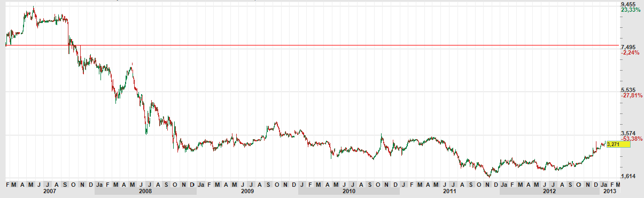The height and width of the screenshot is (198, 644).
Task: Click the 7,495 price axis label
Action: [x=628, y=47]
